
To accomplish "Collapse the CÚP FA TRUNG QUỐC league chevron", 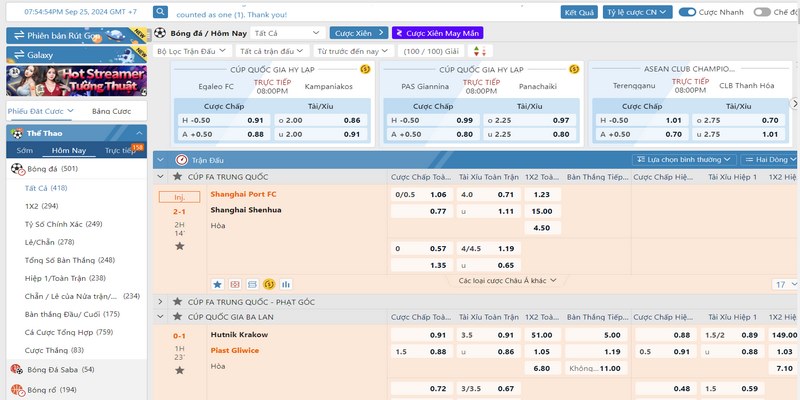I will [160, 177].
